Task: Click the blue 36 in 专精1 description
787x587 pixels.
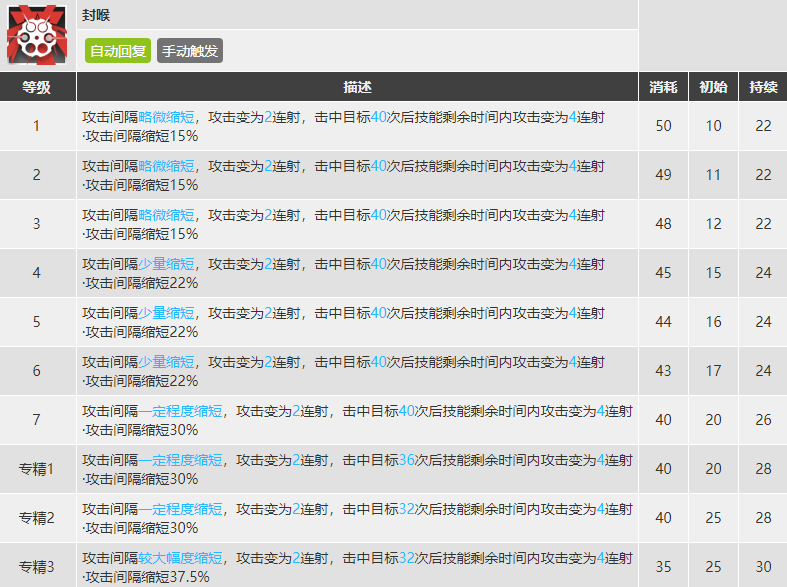Action: point(407,460)
